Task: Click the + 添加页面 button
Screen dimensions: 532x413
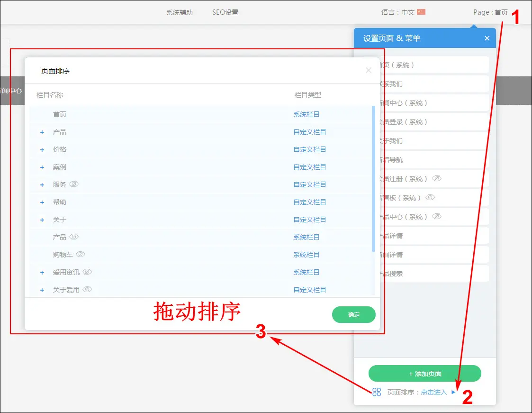Action: (424, 374)
